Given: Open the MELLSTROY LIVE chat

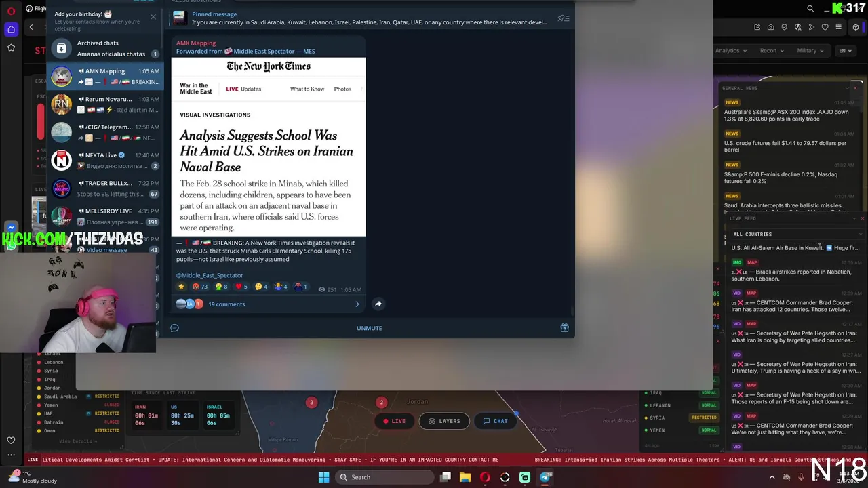Looking at the screenshot, I should [x=105, y=216].
